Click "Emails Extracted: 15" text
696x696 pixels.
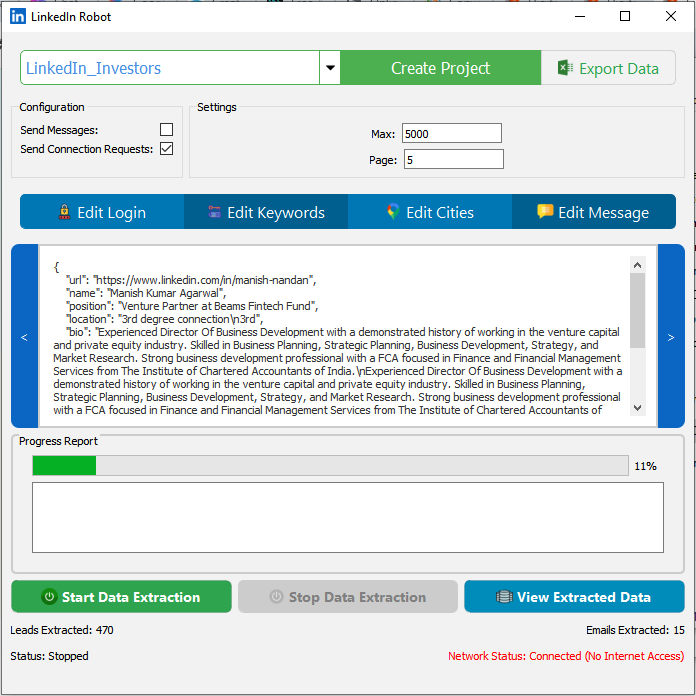[x=635, y=630]
